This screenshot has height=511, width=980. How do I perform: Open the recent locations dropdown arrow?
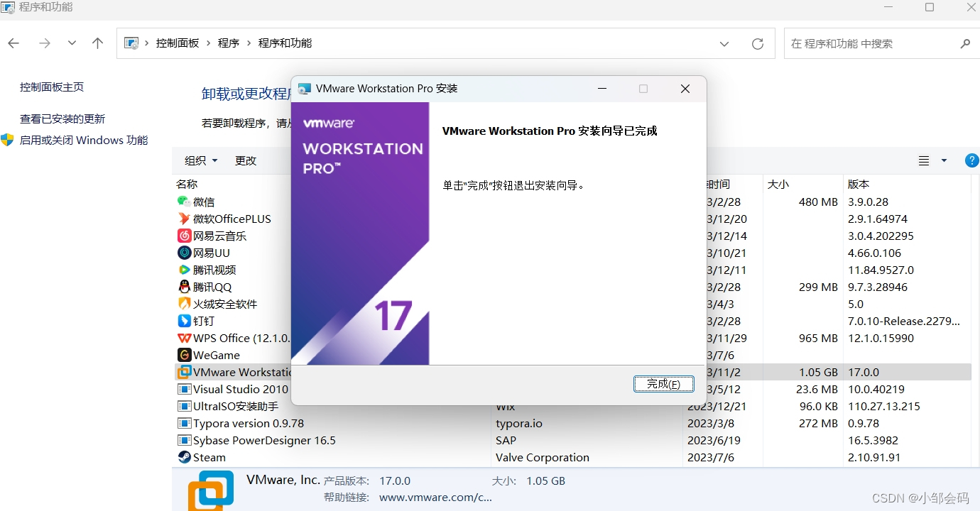72,43
